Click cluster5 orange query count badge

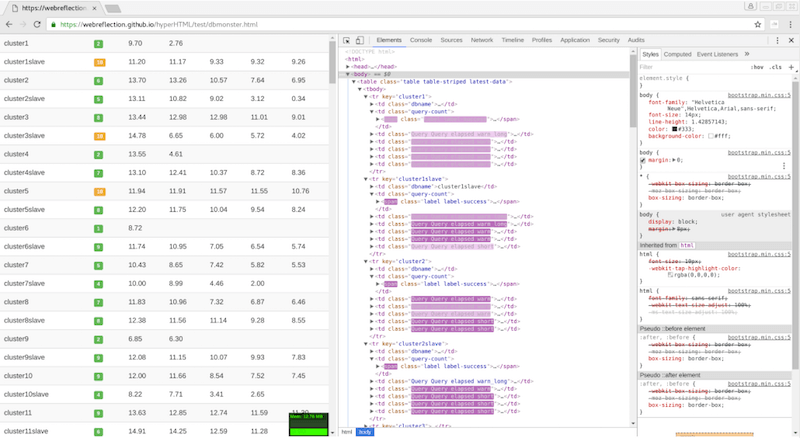click(99, 192)
